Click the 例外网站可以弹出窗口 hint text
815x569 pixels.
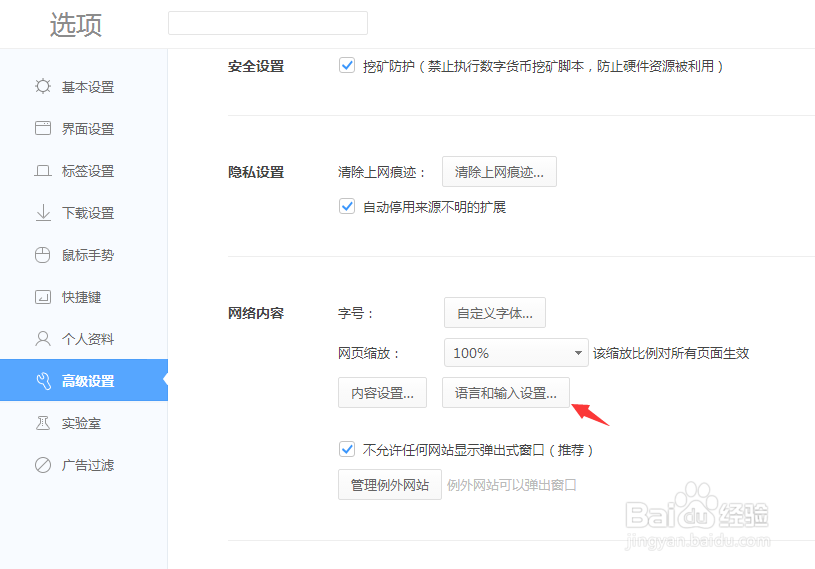click(511, 485)
